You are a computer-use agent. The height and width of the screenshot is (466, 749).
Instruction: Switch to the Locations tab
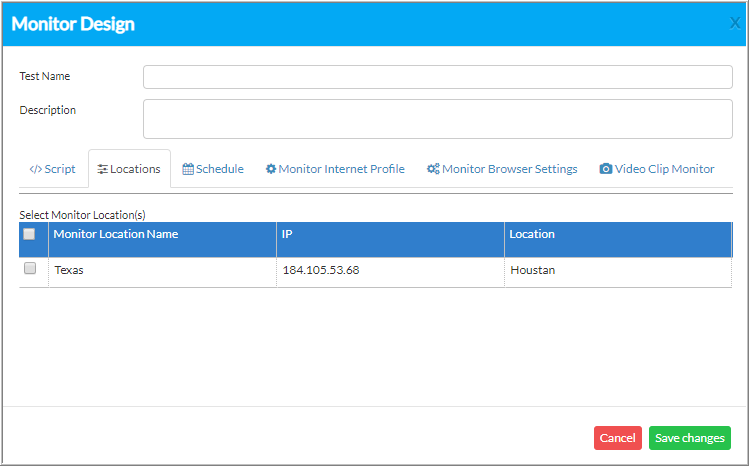[129, 169]
